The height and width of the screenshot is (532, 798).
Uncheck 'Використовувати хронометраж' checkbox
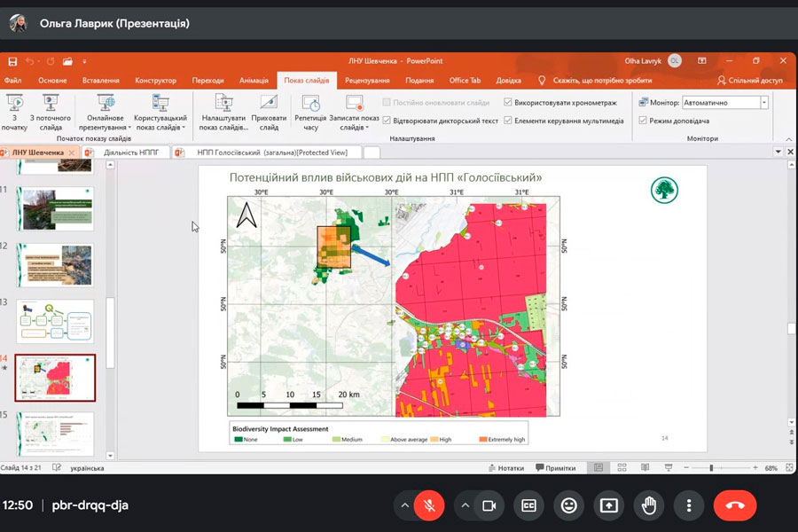coord(507,103)
